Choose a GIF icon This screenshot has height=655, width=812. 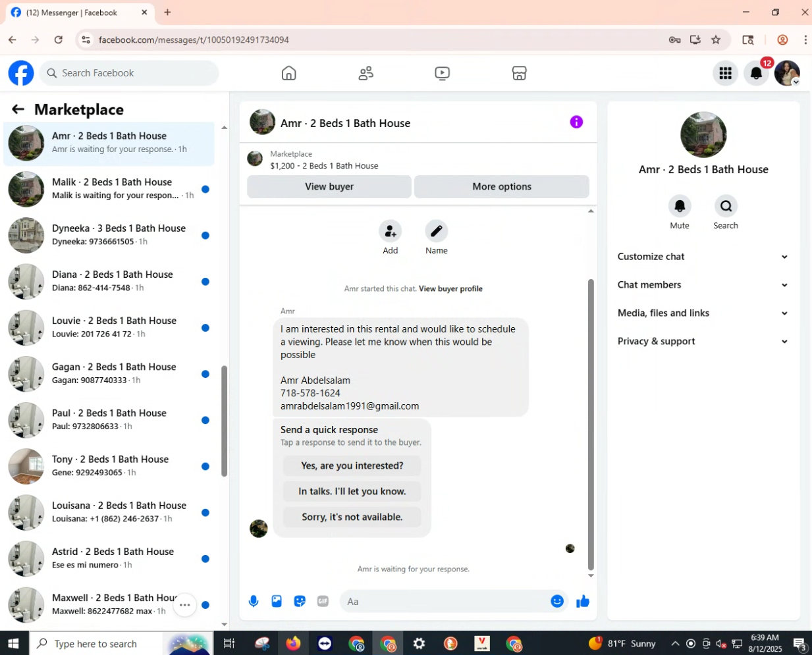(323, 601)
